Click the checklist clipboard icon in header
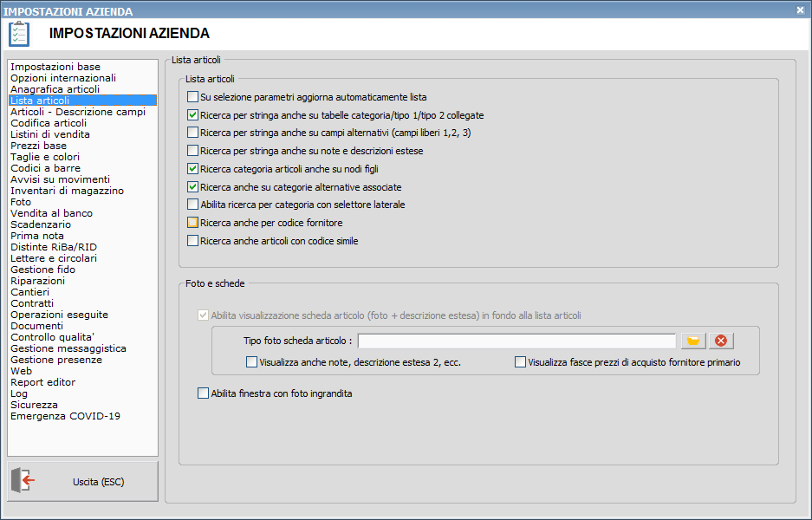 [19, 34]
